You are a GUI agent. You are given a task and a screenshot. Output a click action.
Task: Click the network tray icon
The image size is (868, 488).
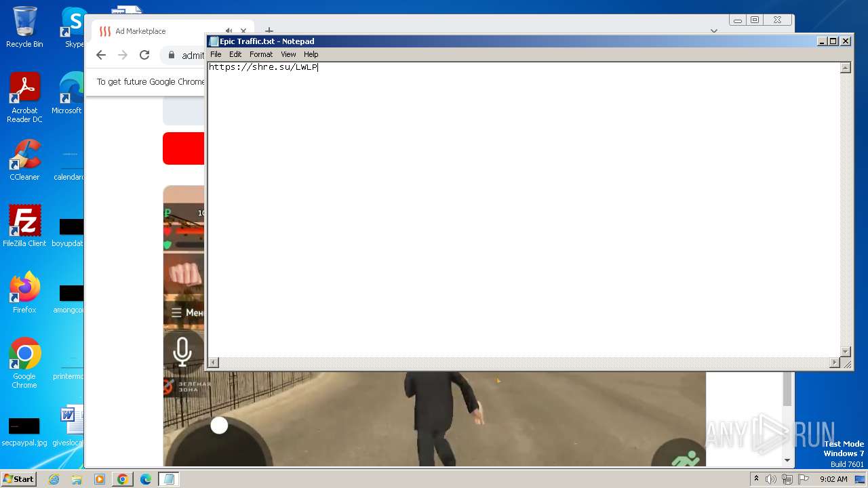tap(787, 479)
